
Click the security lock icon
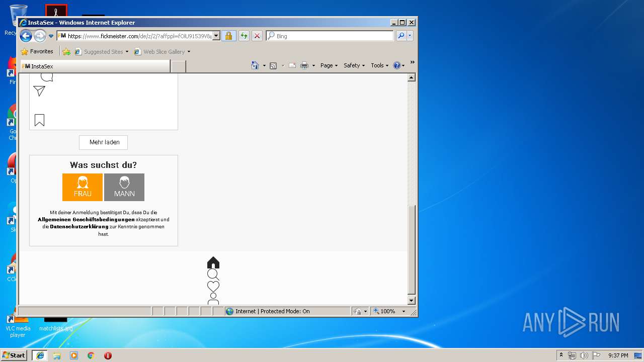228,36
